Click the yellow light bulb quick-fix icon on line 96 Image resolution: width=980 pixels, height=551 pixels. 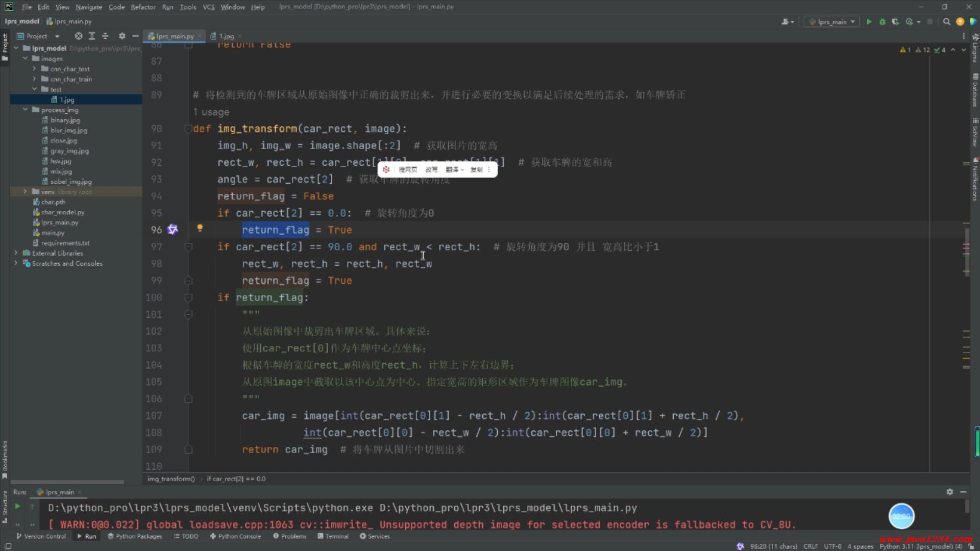coord(200,228)
